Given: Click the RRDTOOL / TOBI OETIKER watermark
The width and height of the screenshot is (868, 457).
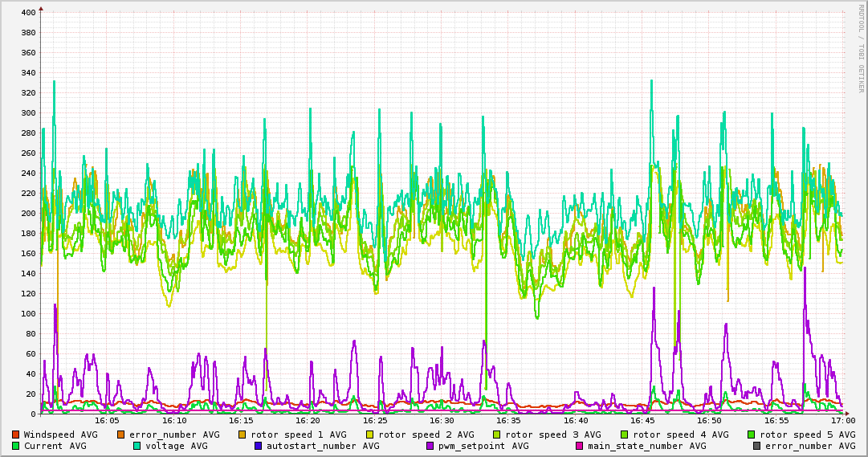Looking at the screenshot, I should (x=860, y=48).
